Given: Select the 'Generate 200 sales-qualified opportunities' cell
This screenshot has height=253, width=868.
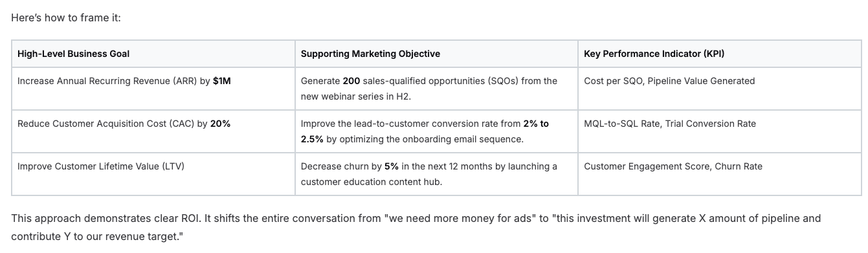Looking at the screenshot, I should (436, 89).
